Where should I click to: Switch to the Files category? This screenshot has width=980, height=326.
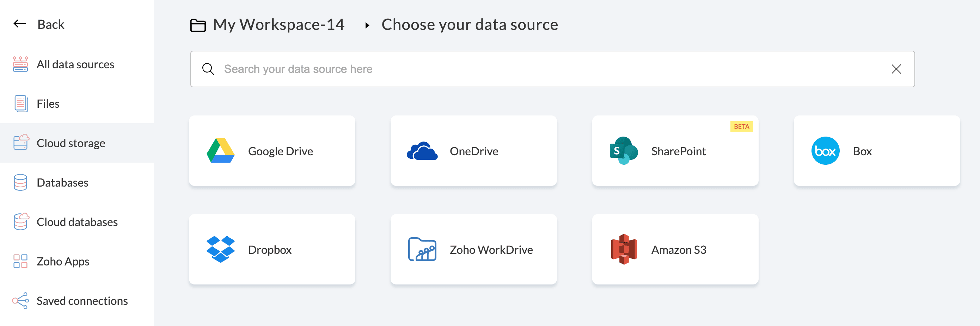click(48, 104)
